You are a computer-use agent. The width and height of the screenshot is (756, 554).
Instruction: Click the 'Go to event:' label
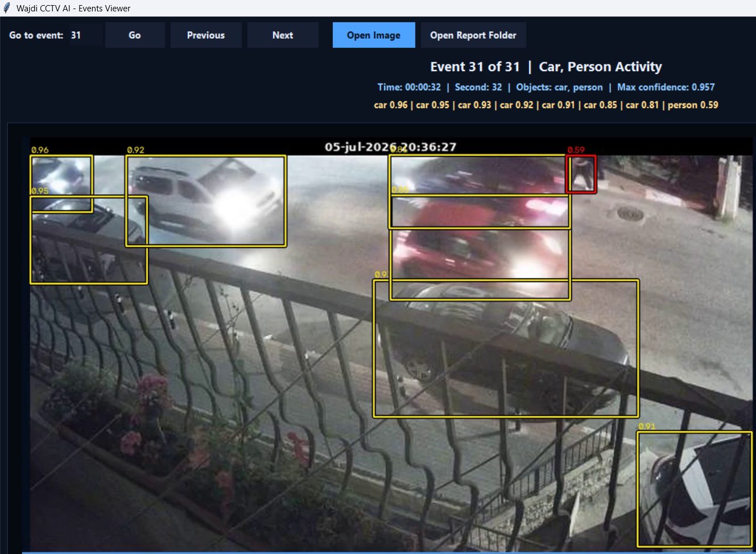(36, 35)
